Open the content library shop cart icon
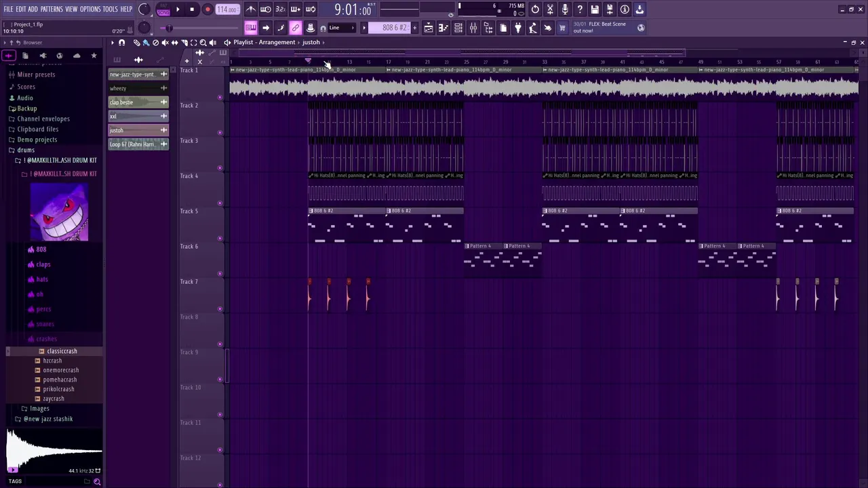 (562, 28)
